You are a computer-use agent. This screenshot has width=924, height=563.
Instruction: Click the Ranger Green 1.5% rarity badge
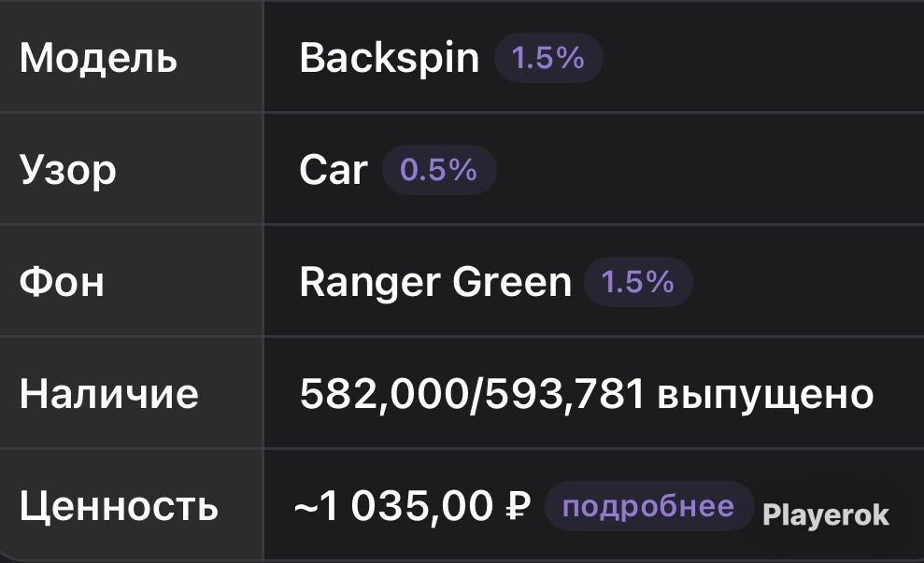(637, 282)
